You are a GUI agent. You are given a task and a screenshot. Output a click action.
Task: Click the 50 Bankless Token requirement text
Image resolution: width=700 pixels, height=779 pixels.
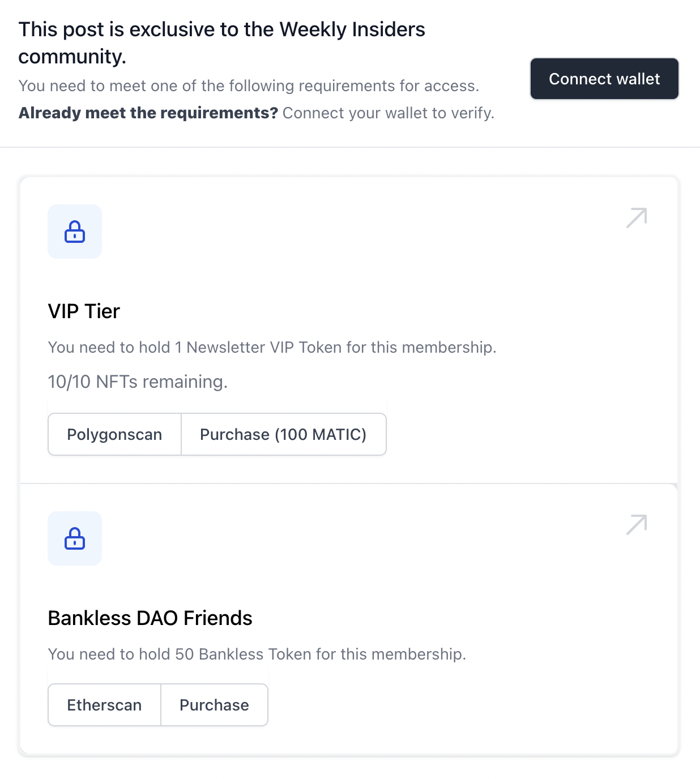(x=257, y=654)
